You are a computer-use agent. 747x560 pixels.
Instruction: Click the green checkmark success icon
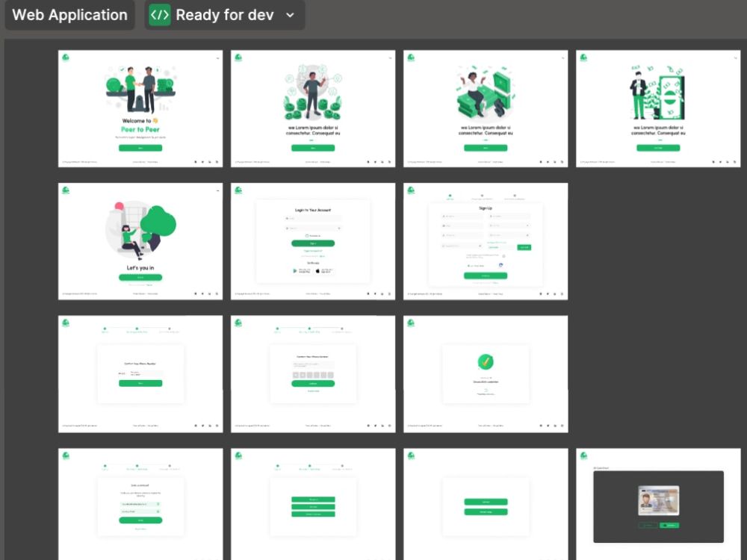pos(486,362)
